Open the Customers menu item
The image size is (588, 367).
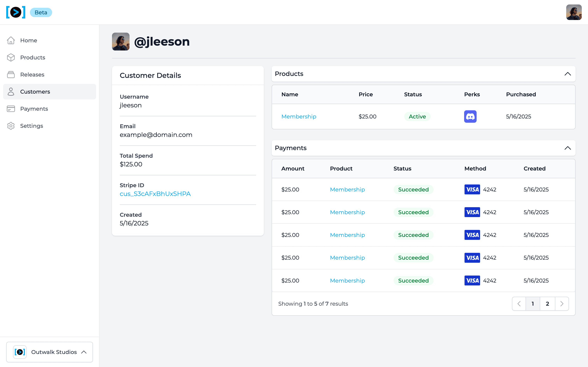(x=35, y=92)
